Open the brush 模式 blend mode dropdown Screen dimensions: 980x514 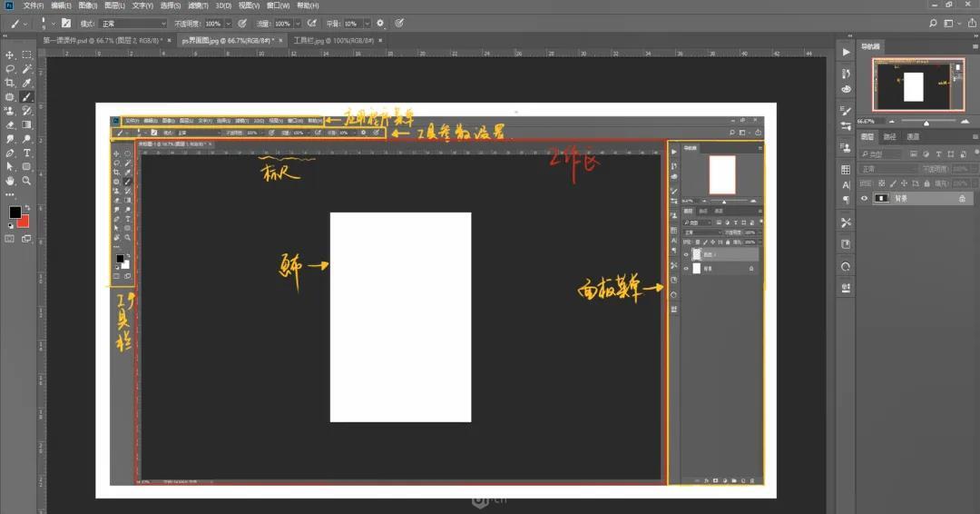click(x=137, y=23)
